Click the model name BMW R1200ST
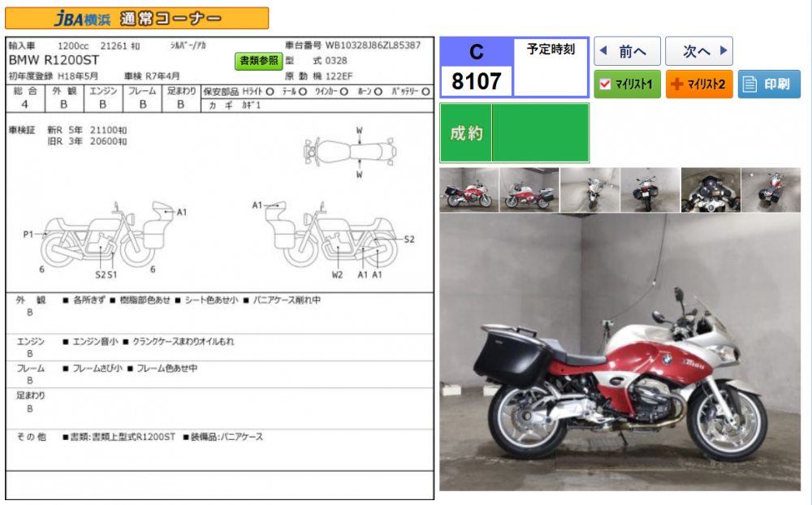This screenshot has height=505, width=812. pos(54,61)
